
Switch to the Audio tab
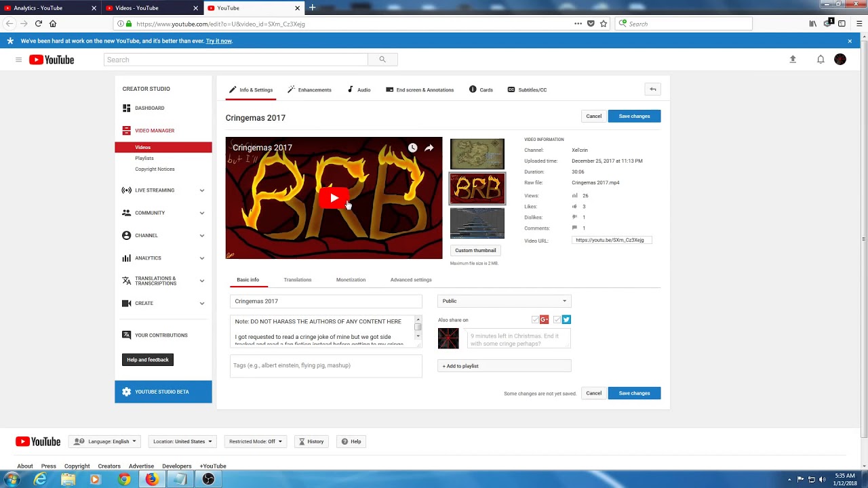point(359,89)
